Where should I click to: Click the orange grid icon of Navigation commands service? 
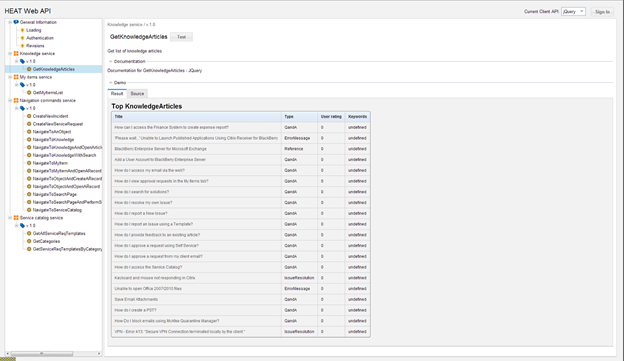(x=16, y=100)
